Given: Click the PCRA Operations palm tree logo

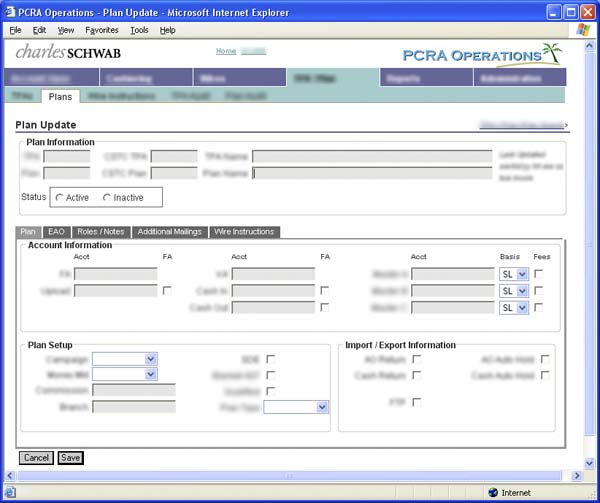Looking at the screenshot, I should (x=482, y=55).
